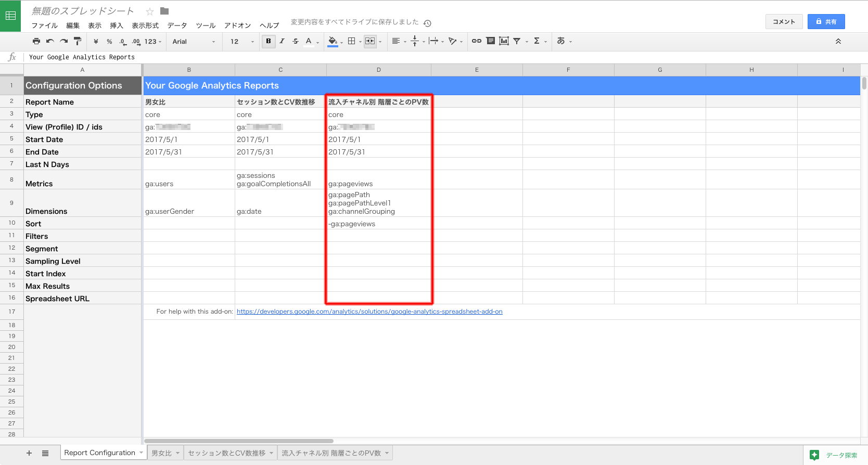Screen dimensions: 868x465
Task: Click the insert chart icon
Action: pyautogui.click(x=504, y=41)
